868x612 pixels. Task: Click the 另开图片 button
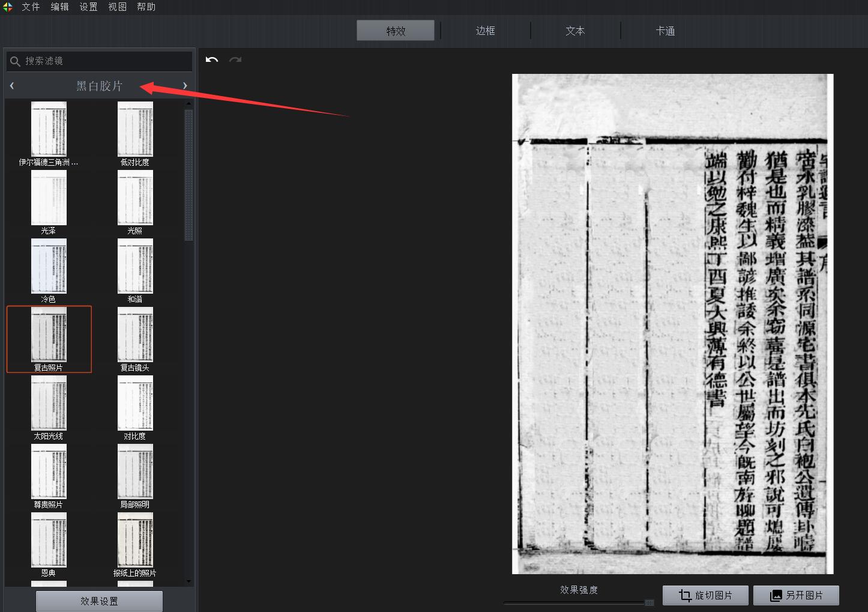pos(796,595)
